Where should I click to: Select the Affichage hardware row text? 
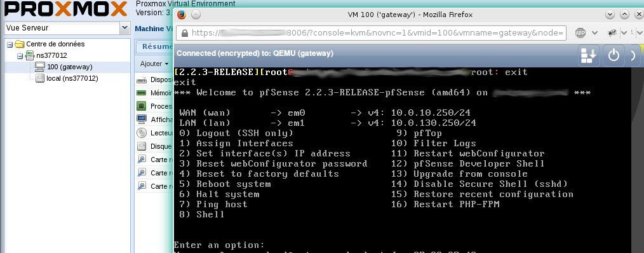161,120
